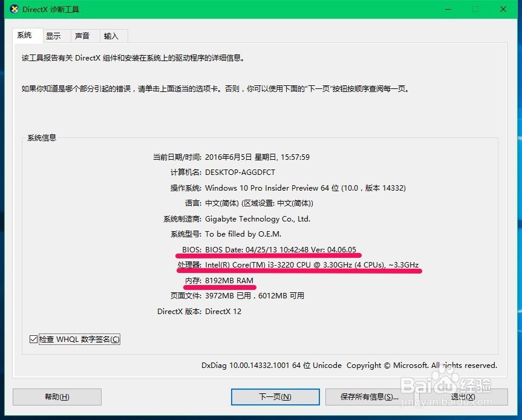
Task: Click the BIOS Date 04/25/13 value
Action: 281,249
